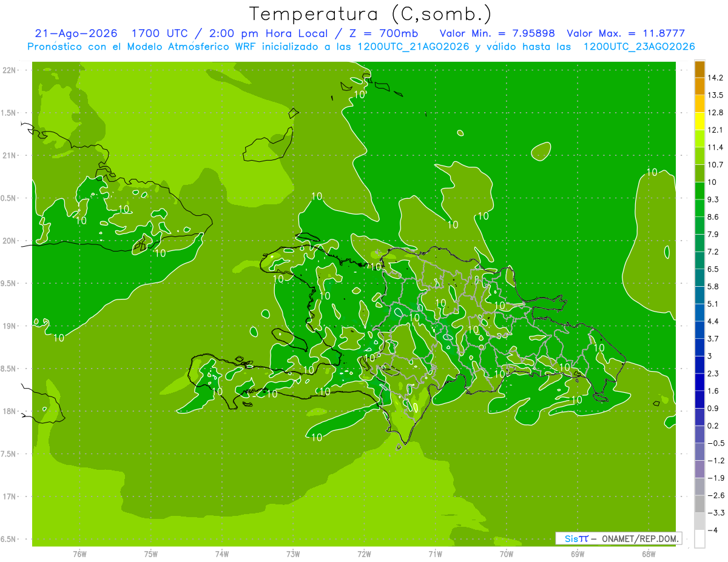The image size is (728, 562).
Task: Click the '71W' longitude label
Action: 435,554
